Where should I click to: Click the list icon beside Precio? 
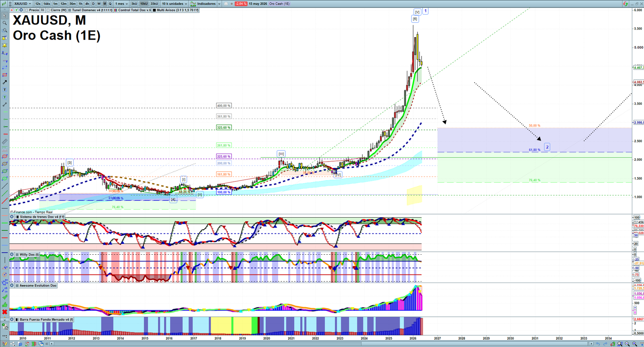(42, 10)
